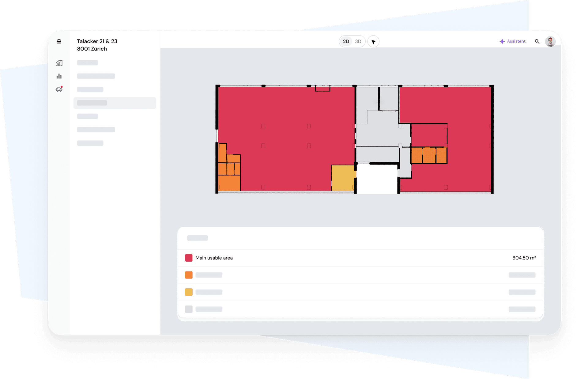Click the orange legend color swatch
The height and width of the screenshot is (379, 588).
189,275
